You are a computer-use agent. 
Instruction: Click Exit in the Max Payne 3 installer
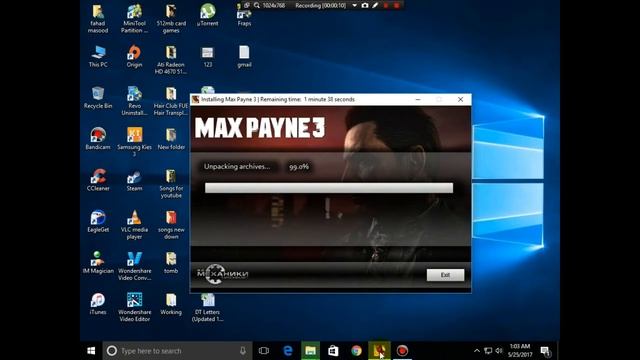tap(445, 275)
